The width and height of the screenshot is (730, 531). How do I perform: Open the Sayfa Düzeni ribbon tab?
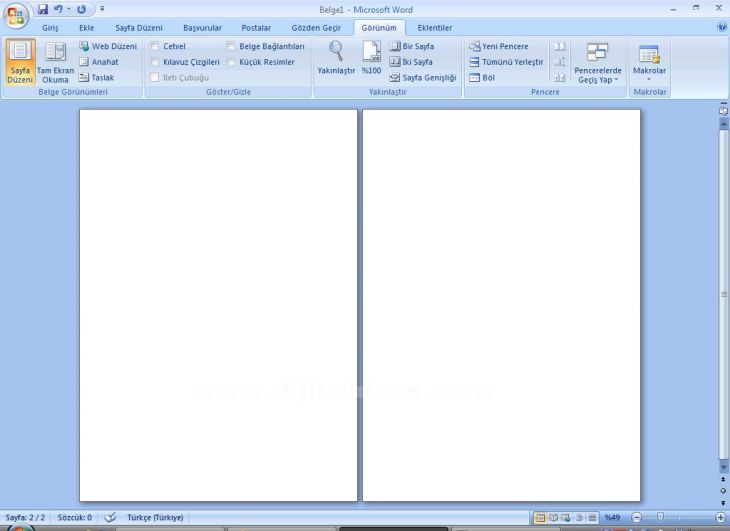pos(139,28)
